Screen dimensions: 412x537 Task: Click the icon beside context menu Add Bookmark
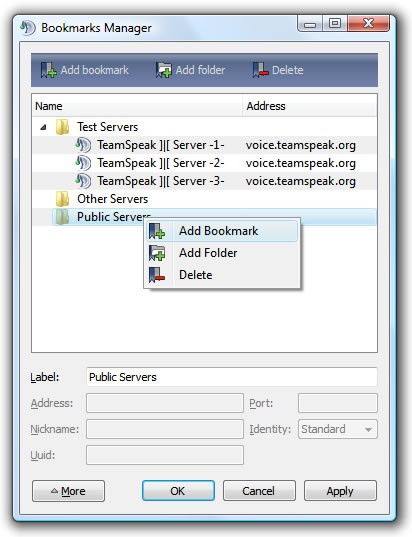[x=157, y=231]
